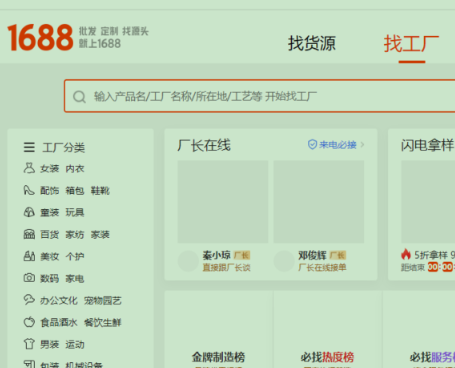Switch to the 找货源 tab
This screenshot has height=368, width=455.
coord(312,44)
